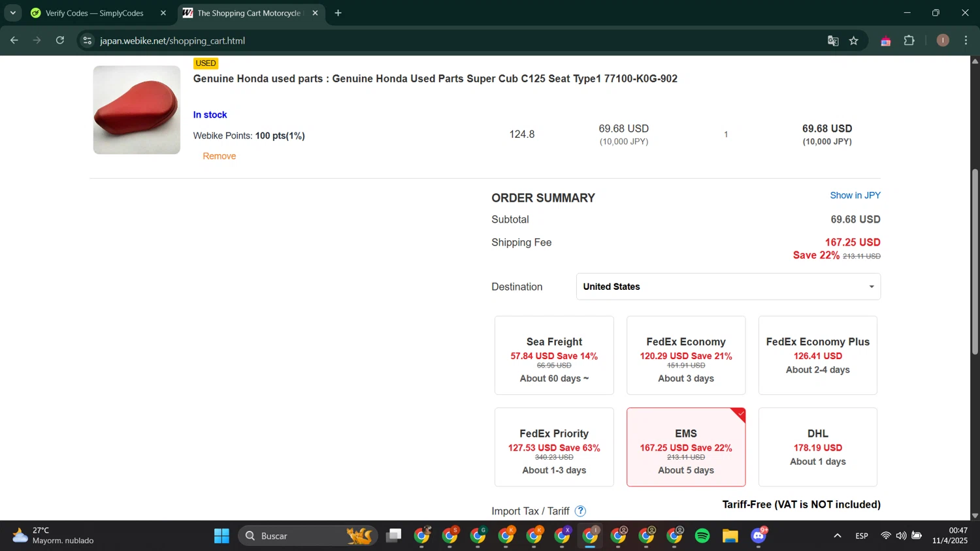Screen dimensions: 980x551
Task: Click the Shipping Fee 167.25 USD amount
Action: click(x=853, y=242)
